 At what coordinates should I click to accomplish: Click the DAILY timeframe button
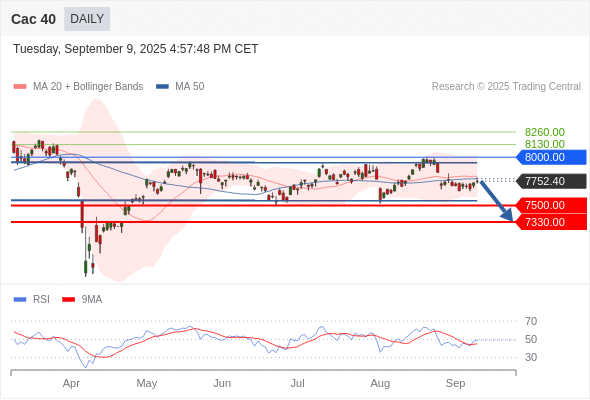[87, 19]
